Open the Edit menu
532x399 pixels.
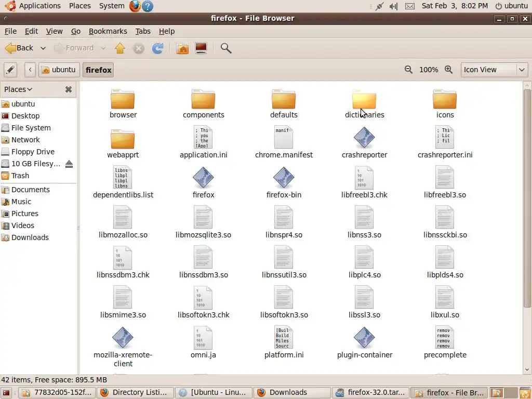tap(31, 31)
